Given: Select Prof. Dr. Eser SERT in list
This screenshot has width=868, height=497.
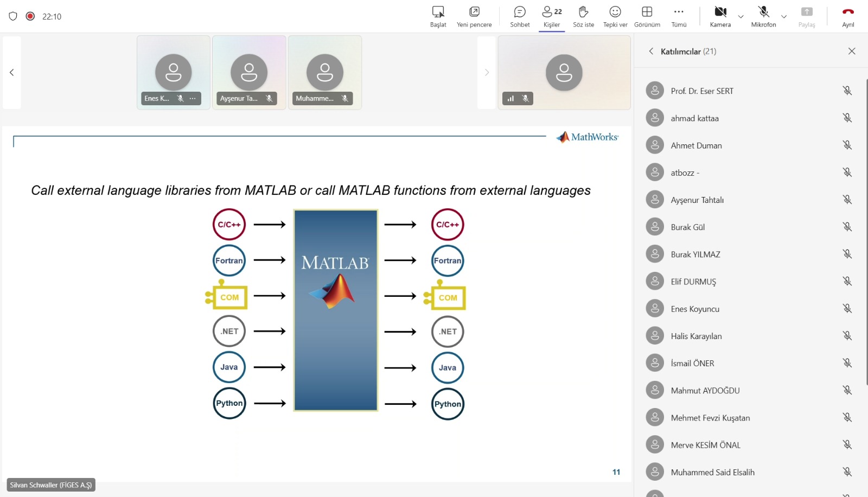Looking at the screenshot, I should pos(749,91).
